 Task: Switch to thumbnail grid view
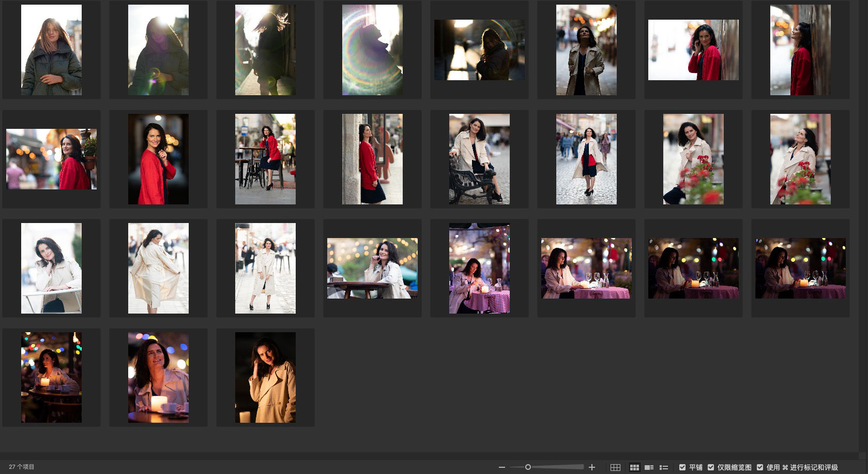coord(634,467)
